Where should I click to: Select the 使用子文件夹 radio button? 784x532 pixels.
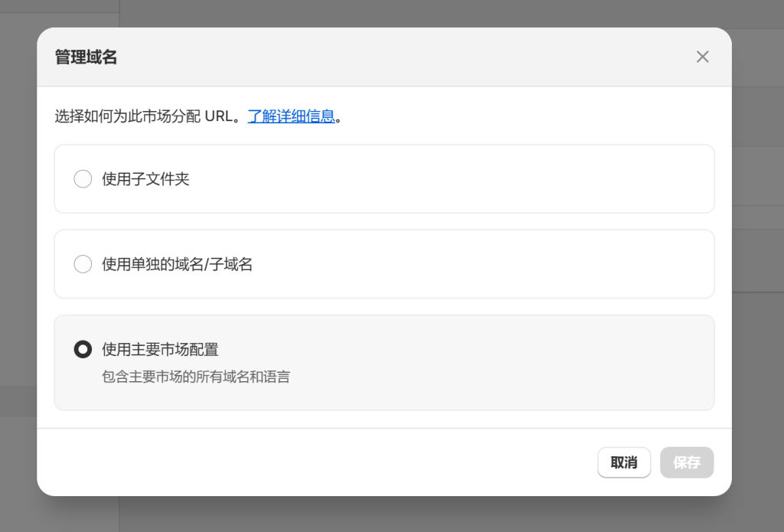coord(83,178)
